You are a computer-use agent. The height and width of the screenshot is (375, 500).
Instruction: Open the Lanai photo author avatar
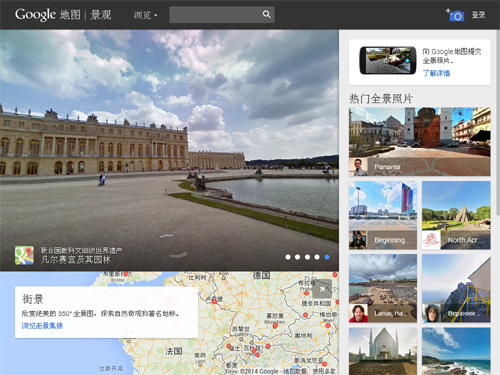(358, 313)
